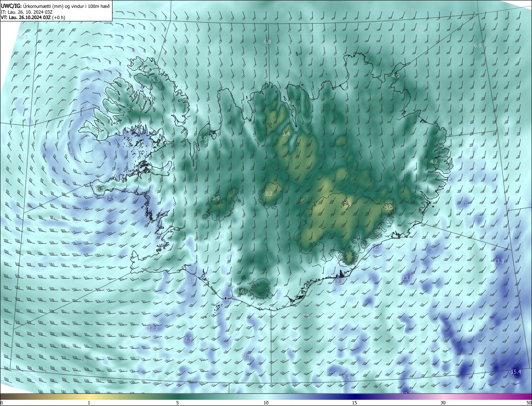Click the 6.8 value label

pos(267,42)
